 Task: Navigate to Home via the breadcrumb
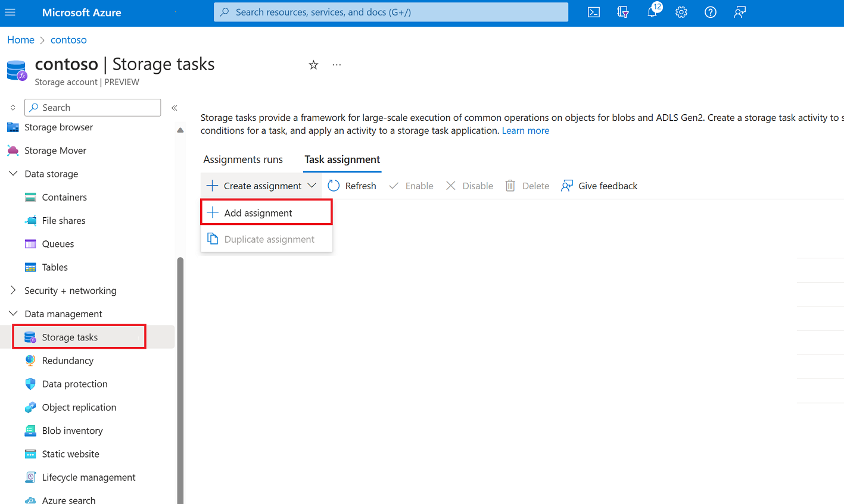tap(21, 39)
